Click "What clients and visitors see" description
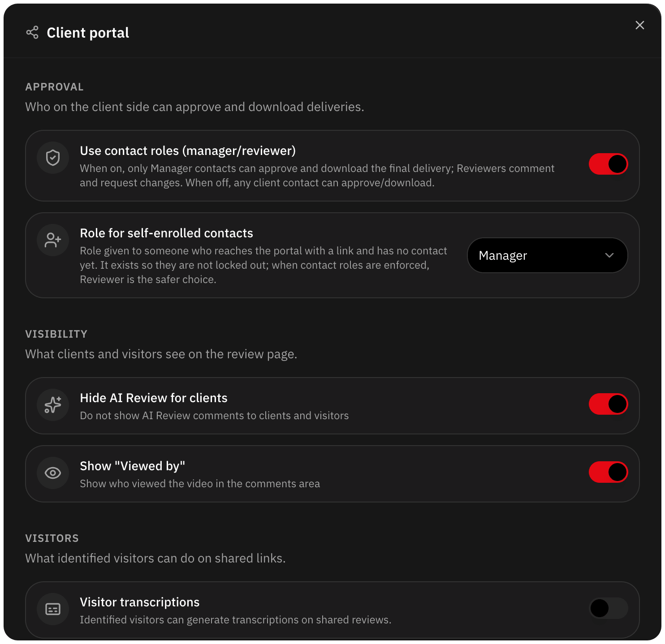Viewport: 665px width, 644px height. 161,354
